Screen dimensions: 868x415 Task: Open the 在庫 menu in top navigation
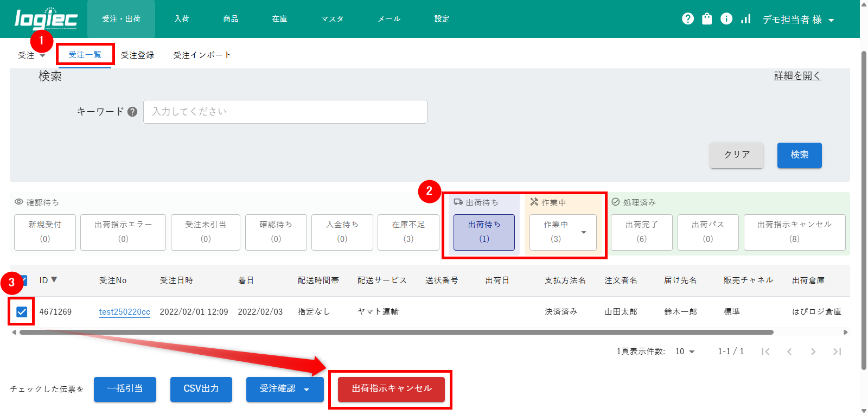[x=279, y=19]
